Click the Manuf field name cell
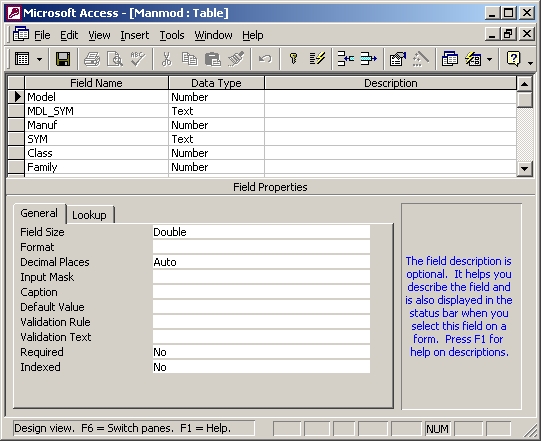This screenshot has height=441, width=541. (x=96, y=125)
